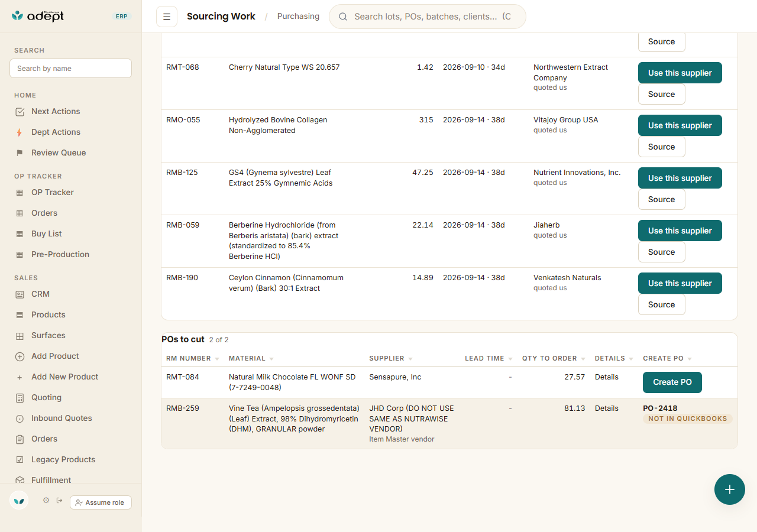
Task: Click the Products list icon
Action: 20,315
